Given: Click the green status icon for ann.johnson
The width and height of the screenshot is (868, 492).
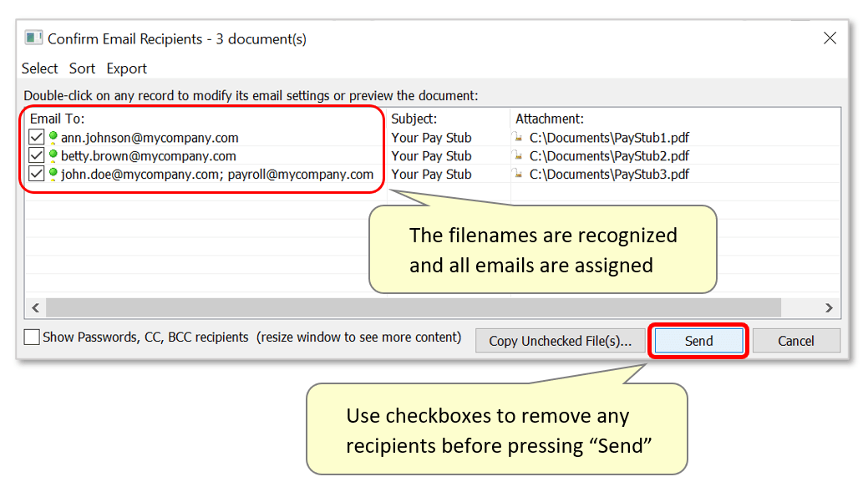Looking at the screenshot, I should 53,137.
